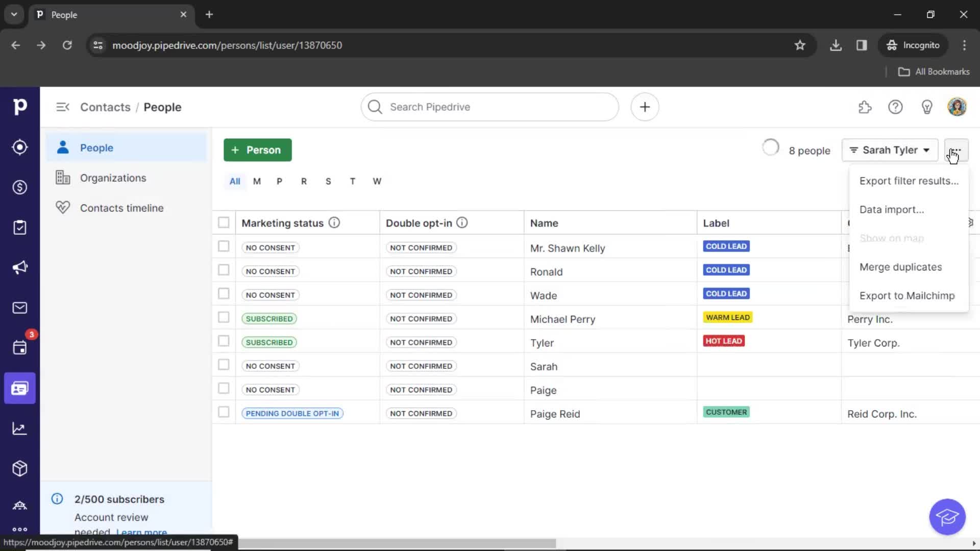Open the user profile avatar
The width and height of the screenshot is (980, 551).
[957, 107]
